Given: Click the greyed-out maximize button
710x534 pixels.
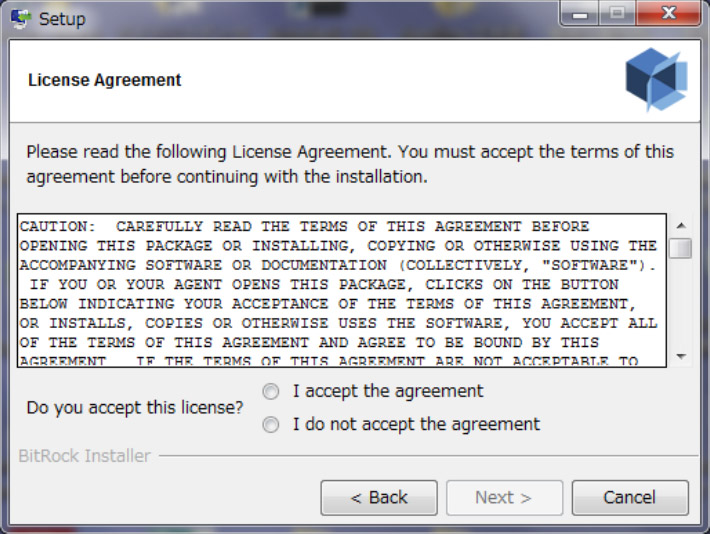Looking at the screenshot, I should 620,15.
